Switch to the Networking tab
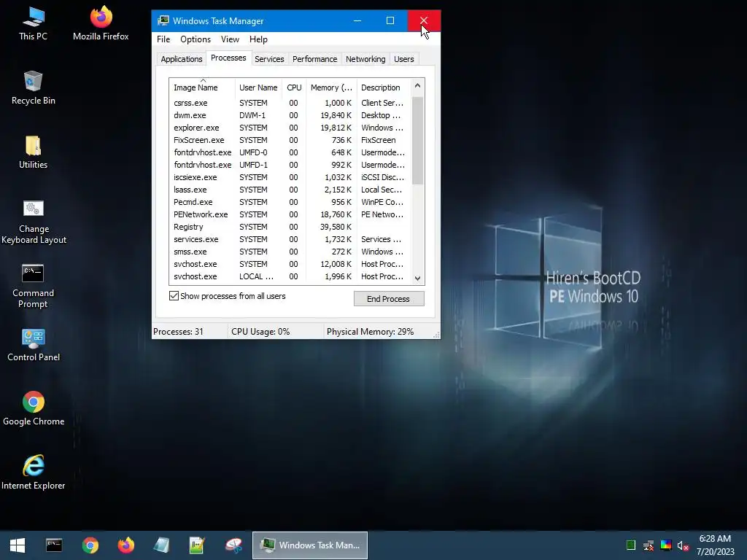This screenshot has height=560, width=747. pyautogui.click(x=365, y=59)
